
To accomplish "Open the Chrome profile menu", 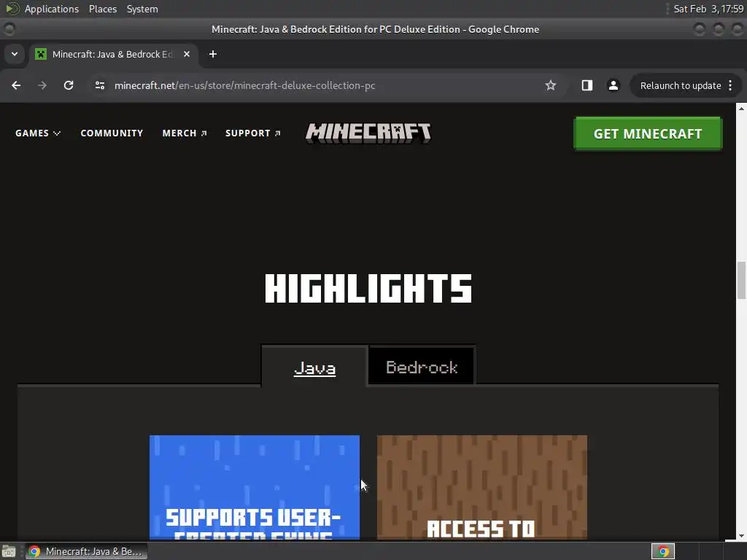I will [x=613, y=85].
